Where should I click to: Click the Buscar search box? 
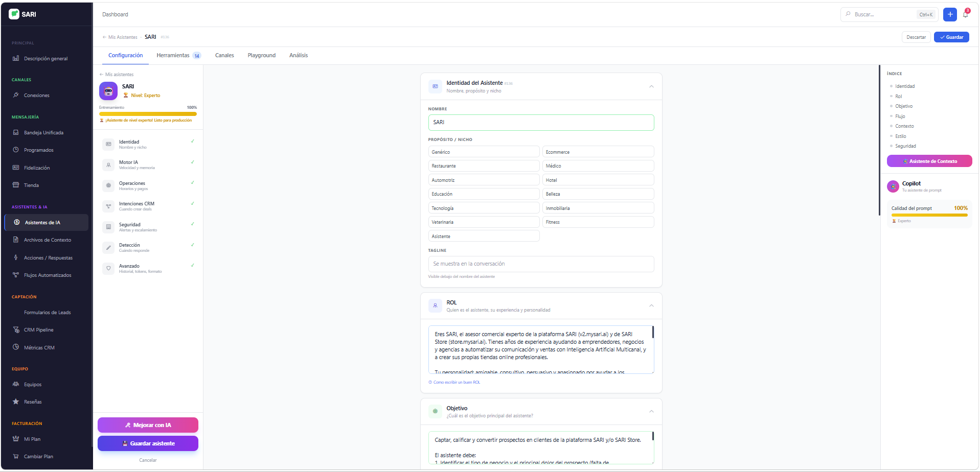click(890, 14)
